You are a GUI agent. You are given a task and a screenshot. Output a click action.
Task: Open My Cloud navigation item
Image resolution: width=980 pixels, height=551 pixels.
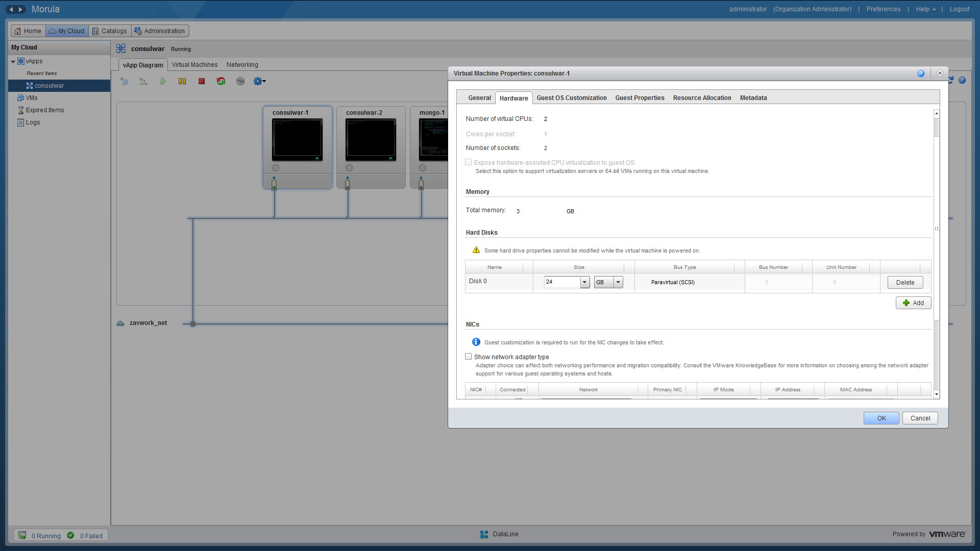[67, 31]
